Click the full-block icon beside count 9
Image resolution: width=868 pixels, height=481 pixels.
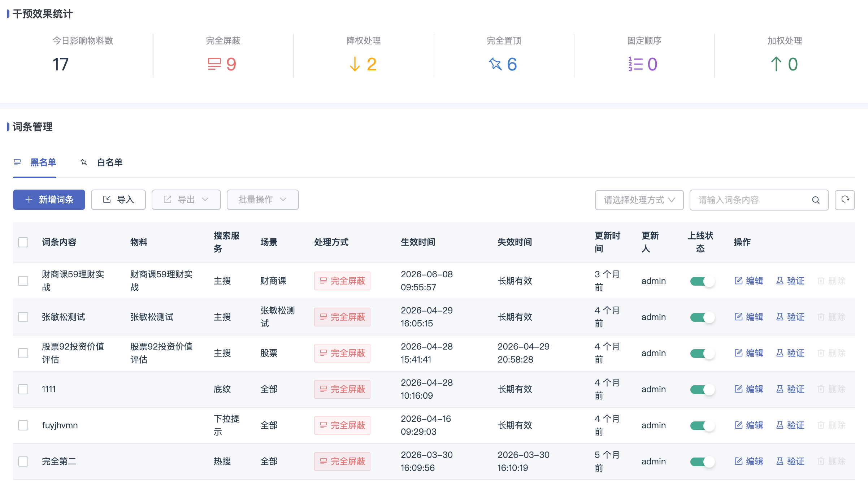(214, 64)
